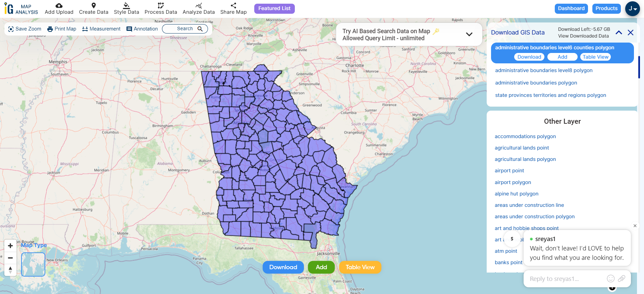Screen dimensions: 644x294
Task: Select airport point layer
Action: [x=509, y=171]
